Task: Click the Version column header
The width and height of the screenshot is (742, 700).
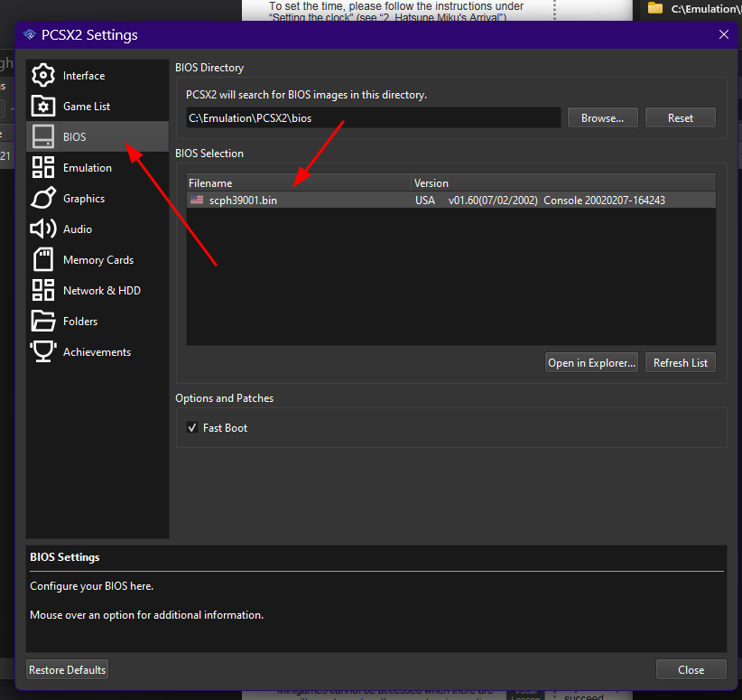Action: [563, 182]
